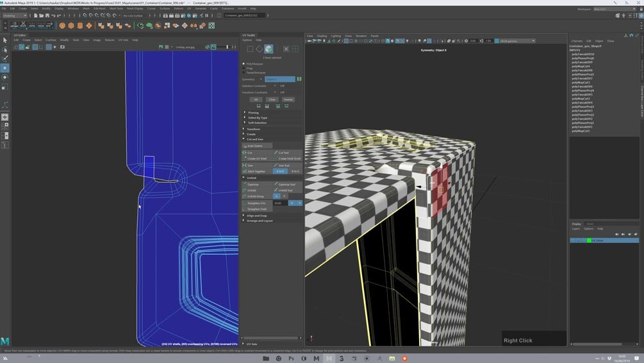Click the polygon sphere shelf icon
The width and height of the screenshot is (644, 363).
pos(62,26)
